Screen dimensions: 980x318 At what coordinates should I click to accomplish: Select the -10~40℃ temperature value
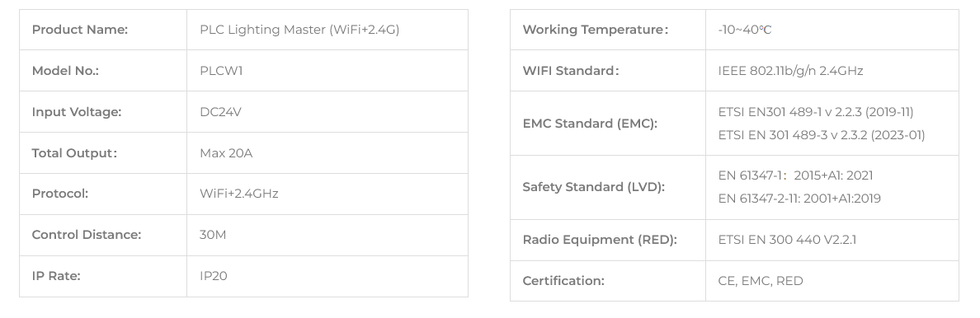point(744,30)
